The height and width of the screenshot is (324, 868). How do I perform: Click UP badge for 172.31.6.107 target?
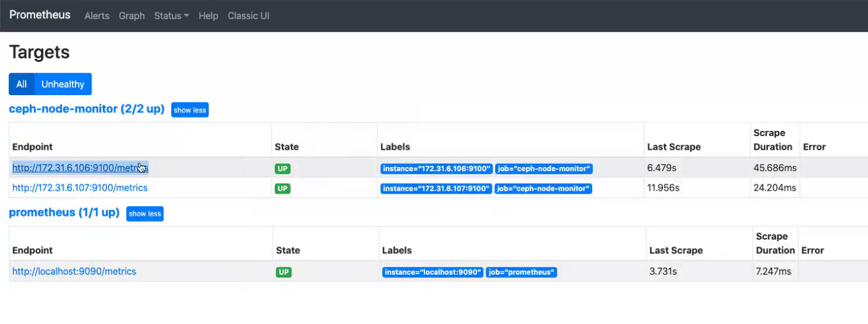pos(282,188)
